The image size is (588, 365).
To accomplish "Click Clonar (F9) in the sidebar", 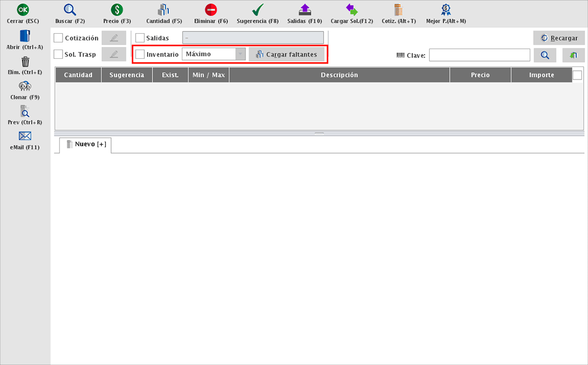I will (x=24, y=86).
